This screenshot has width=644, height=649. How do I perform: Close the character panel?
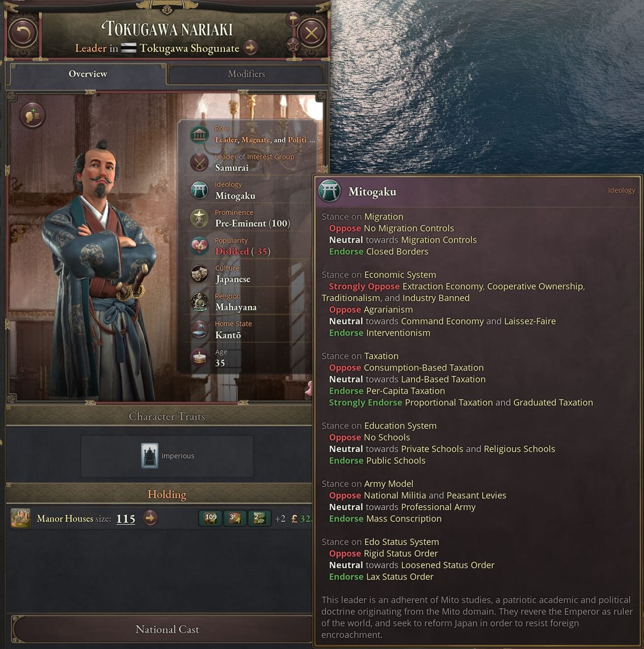pos(312,33)
